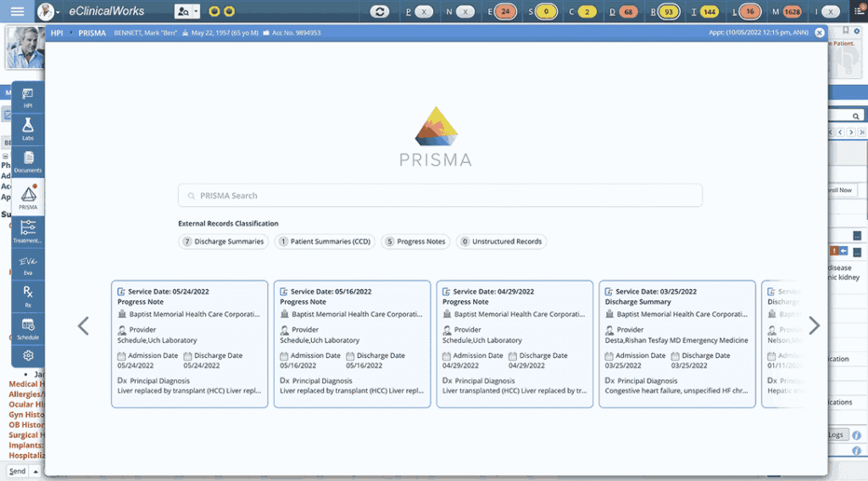This screenshot has width=868, height=481.
Task: Click the second yellow circular indicator icon
Action: point(229,11)
